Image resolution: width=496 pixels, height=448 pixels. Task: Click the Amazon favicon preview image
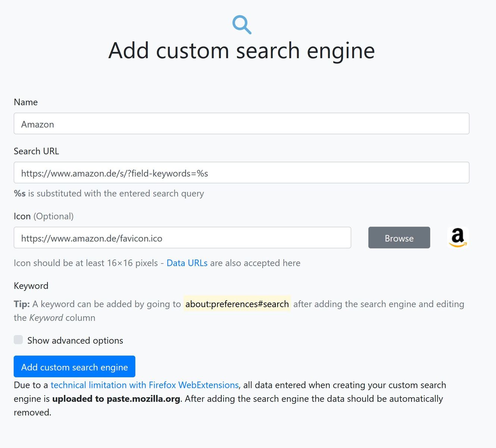coord(458,237)
